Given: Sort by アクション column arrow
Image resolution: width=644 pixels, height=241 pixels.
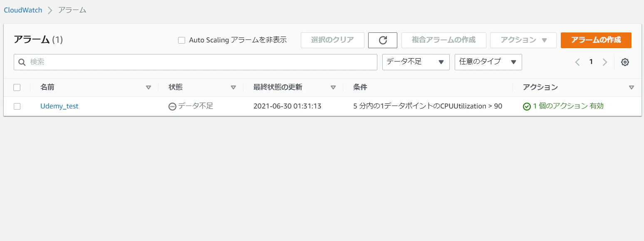Looking at the screenshot, I should (632, 88).
